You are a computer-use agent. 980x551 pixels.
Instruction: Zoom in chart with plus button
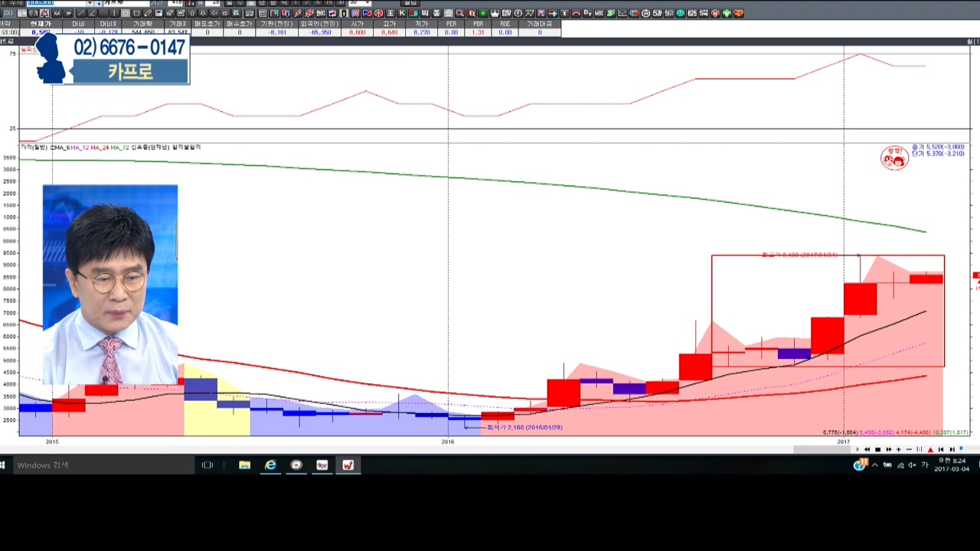tap(899, 449)
